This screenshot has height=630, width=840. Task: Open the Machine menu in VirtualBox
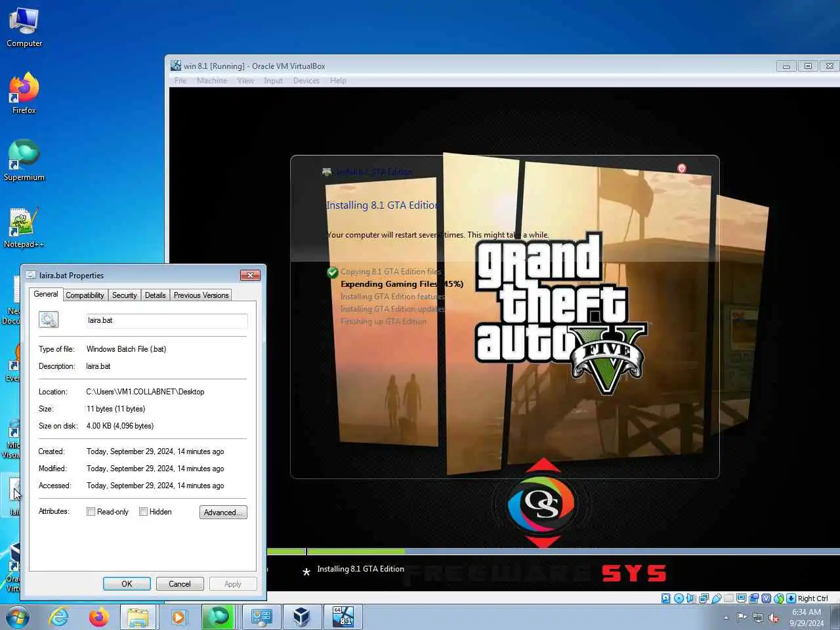(x=212, y=81)
